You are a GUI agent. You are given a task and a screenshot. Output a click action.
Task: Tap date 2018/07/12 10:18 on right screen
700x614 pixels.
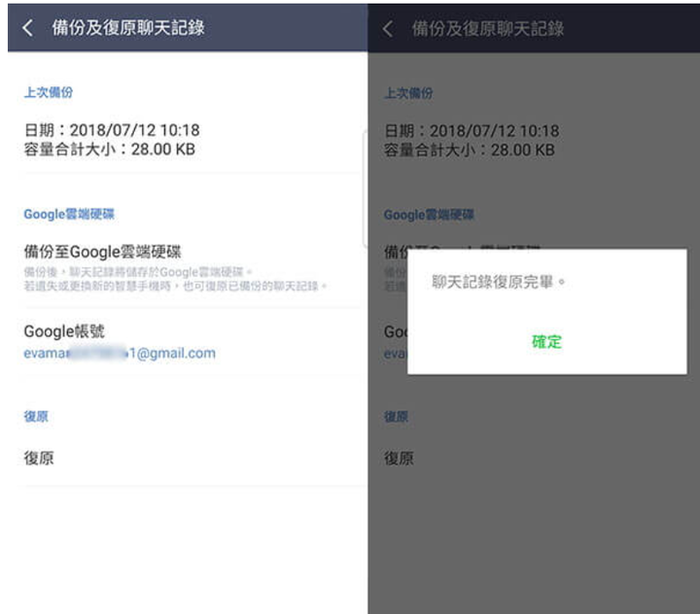472,131
